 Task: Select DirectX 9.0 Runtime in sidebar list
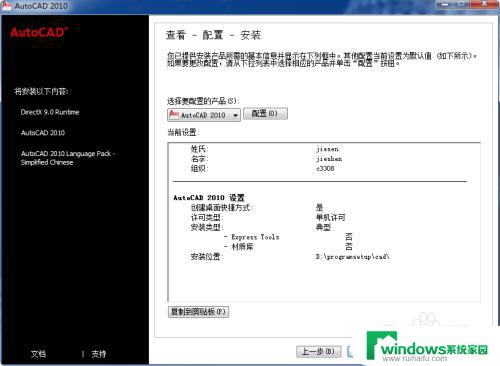click(50, 112)
